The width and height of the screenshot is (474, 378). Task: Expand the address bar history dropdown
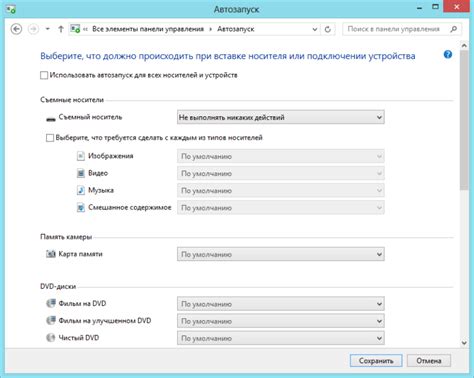tap(314, 29)
